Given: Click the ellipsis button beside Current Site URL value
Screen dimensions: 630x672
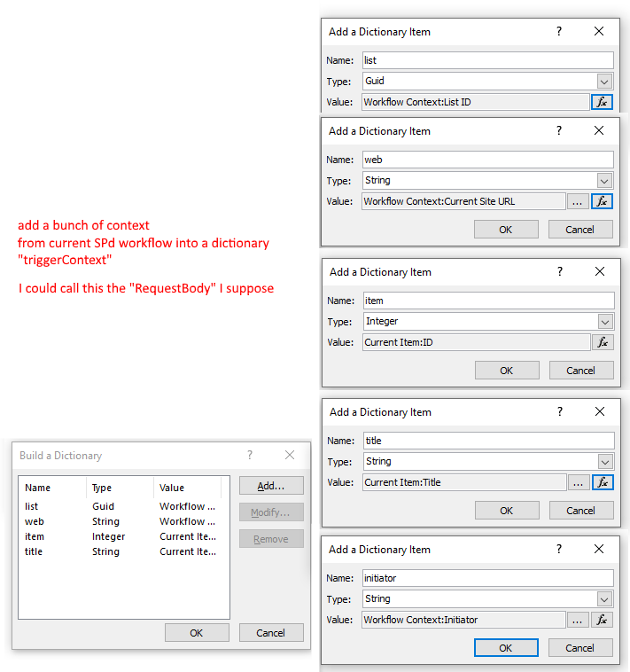Looking at the screenshot, I should click(578, 201).
